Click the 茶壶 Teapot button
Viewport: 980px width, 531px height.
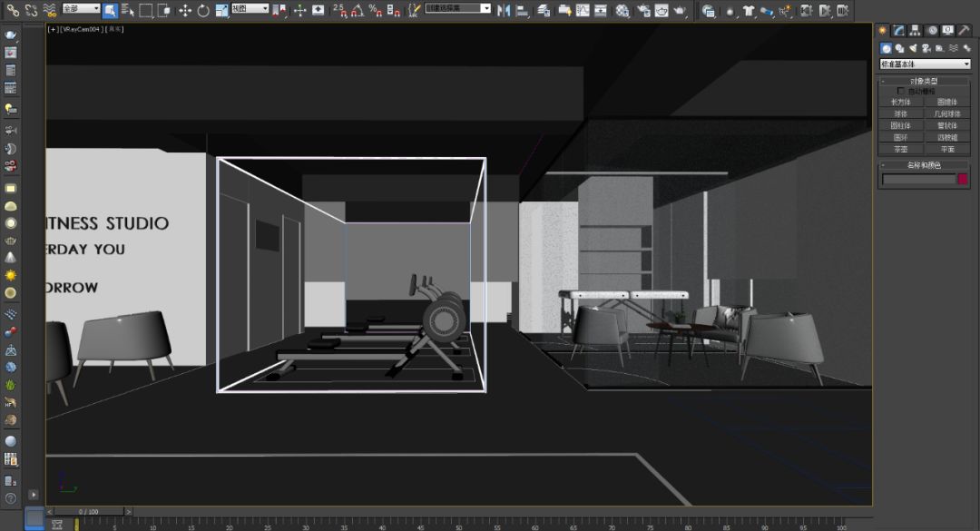tap(900, 149)
